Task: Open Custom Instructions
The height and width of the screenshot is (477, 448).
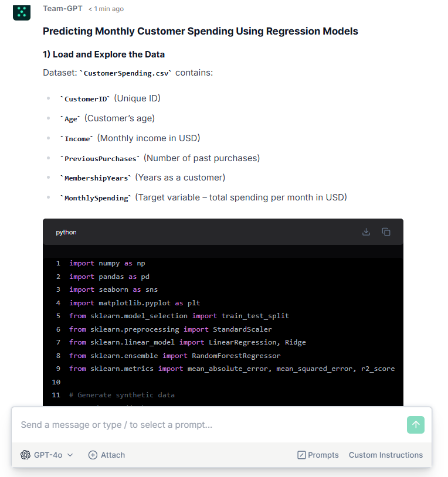Action: tap(386, 455)
